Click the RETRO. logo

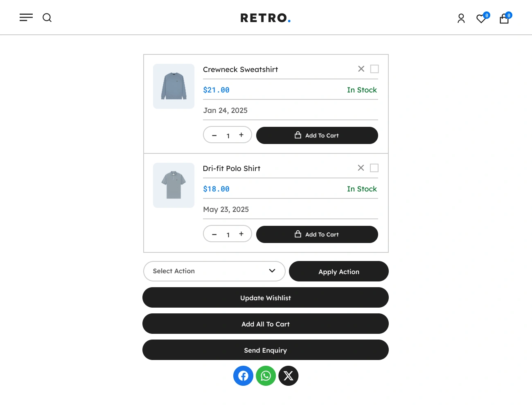tap(266, 18)
